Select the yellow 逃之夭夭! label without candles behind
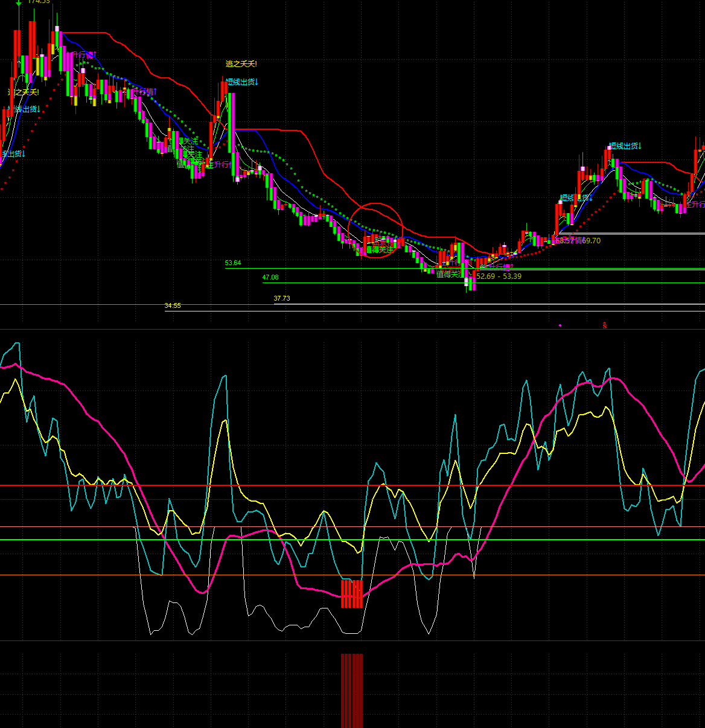 click(x=241, y=64)
